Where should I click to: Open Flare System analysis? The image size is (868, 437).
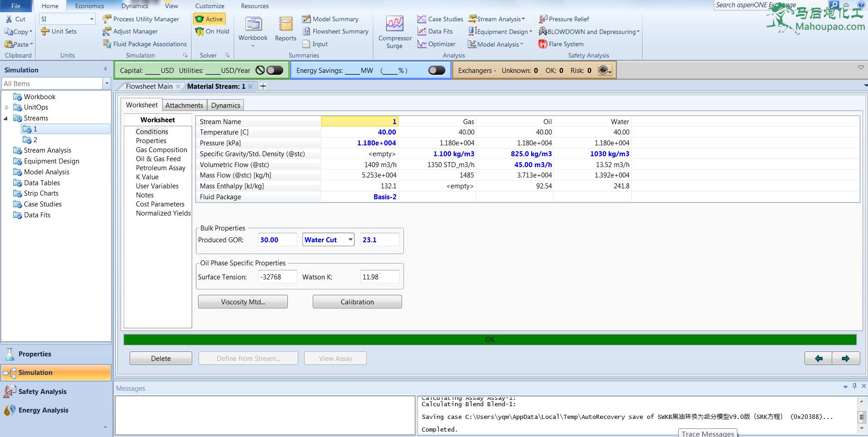pos(561,44)
